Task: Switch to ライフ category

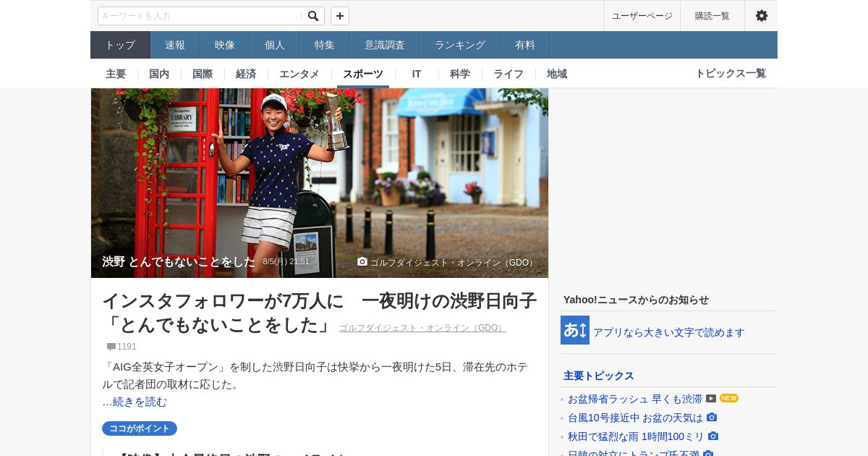Action: 509,73
